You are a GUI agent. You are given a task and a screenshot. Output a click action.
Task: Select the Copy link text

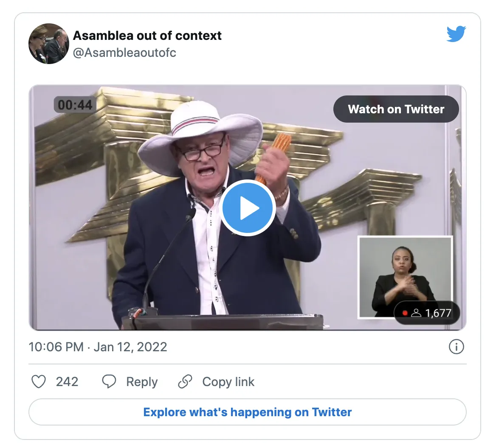coord(228,382)
